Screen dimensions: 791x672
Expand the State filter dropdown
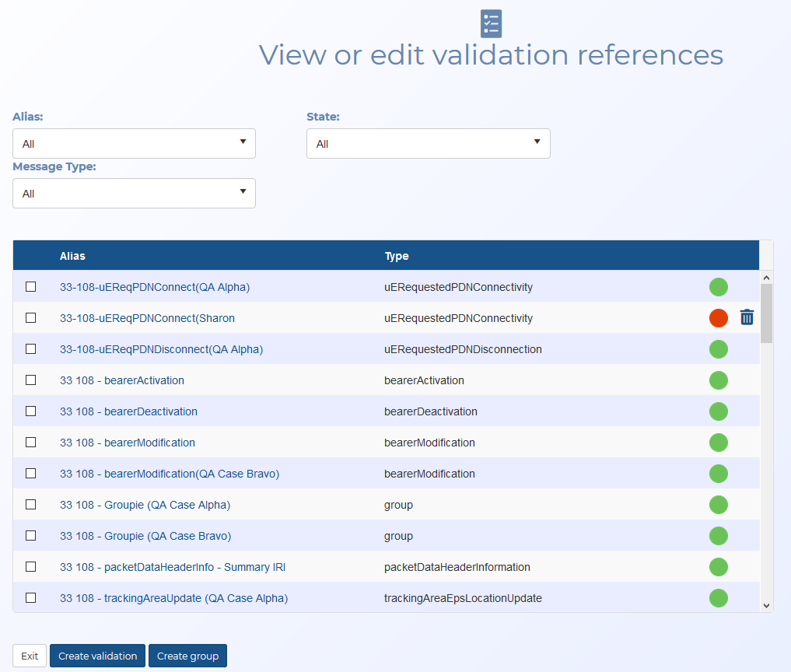[428, 144]
